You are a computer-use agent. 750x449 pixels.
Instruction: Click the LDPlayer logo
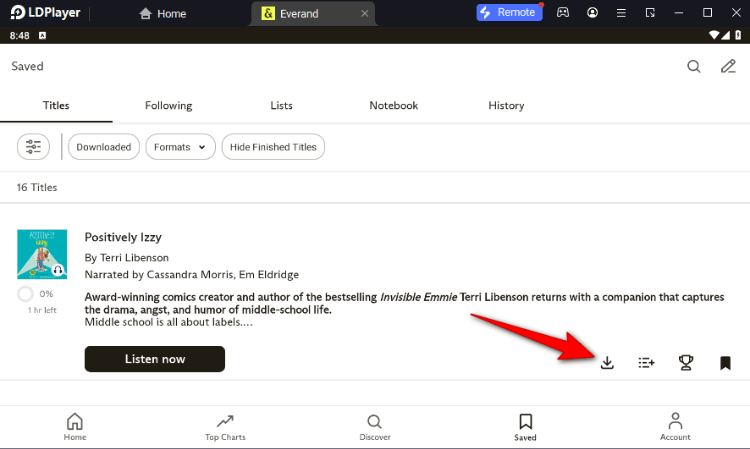coord(45,12)
